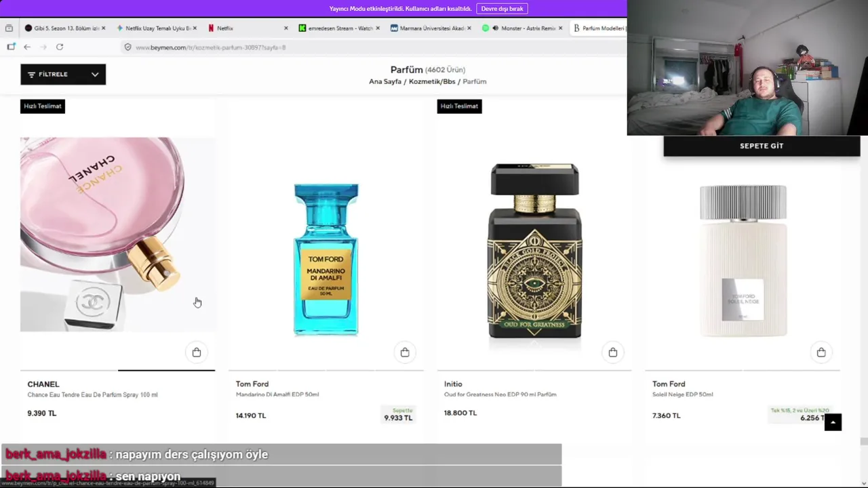Click the Devre dışı bırak button
This screenshot has height=488, width=868.
(x=502, y=9)
